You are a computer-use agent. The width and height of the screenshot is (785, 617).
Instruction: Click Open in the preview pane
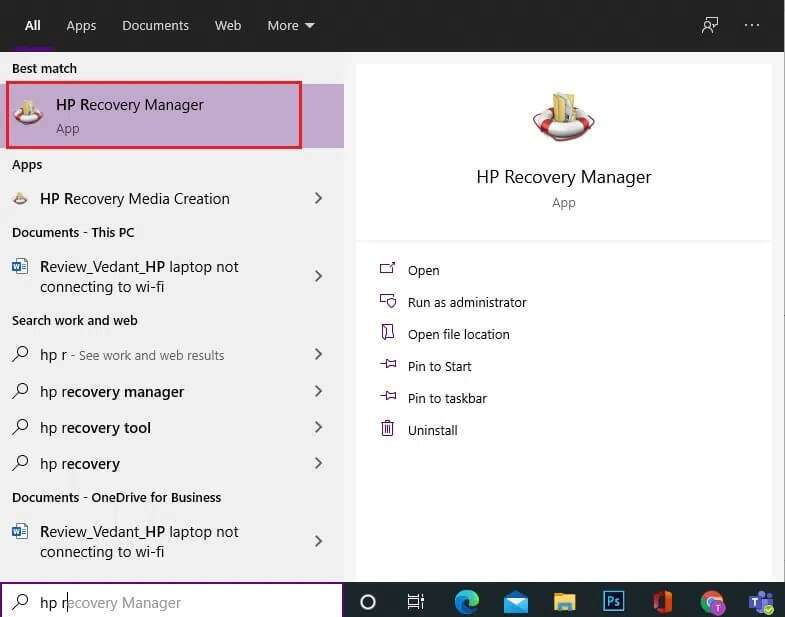pos(424,270)
